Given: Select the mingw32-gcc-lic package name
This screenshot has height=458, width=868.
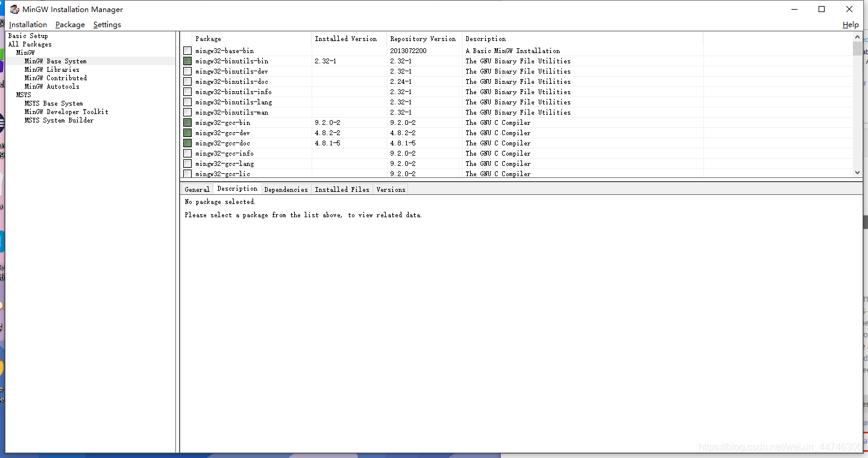Looking at the screenshot, I should [x=222, y=174].
